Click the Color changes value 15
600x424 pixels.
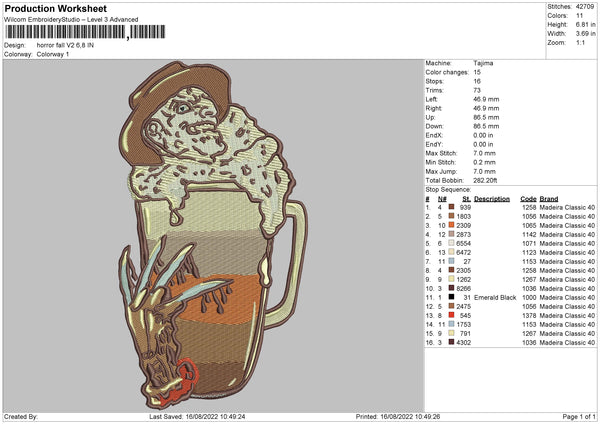[x=477, y=72]
